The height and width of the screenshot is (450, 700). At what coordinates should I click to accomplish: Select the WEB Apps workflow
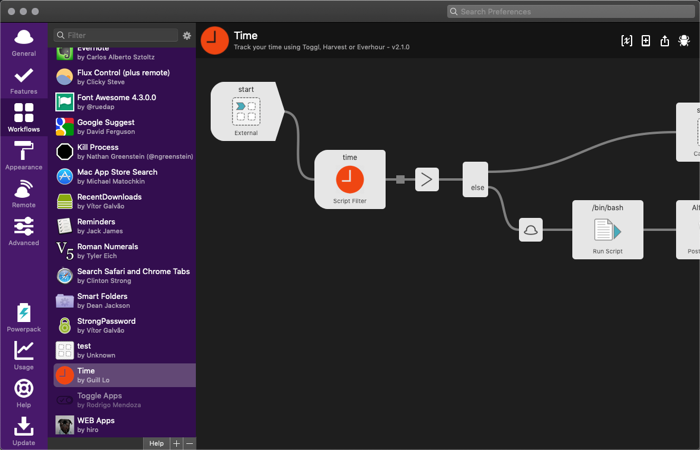[125, 425]
